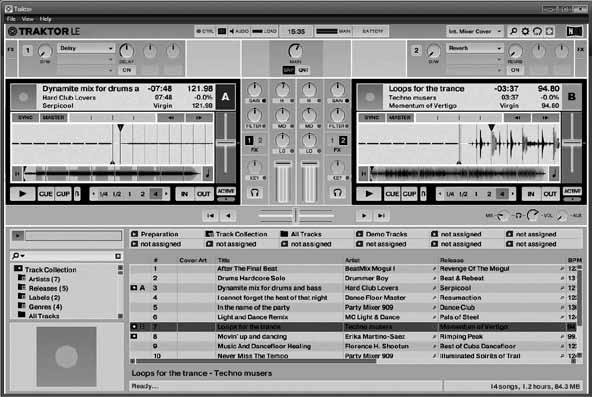This screenshot has width=592, height=397.
Task: Turn the Delay effect ON button
Action: [127, 70]
